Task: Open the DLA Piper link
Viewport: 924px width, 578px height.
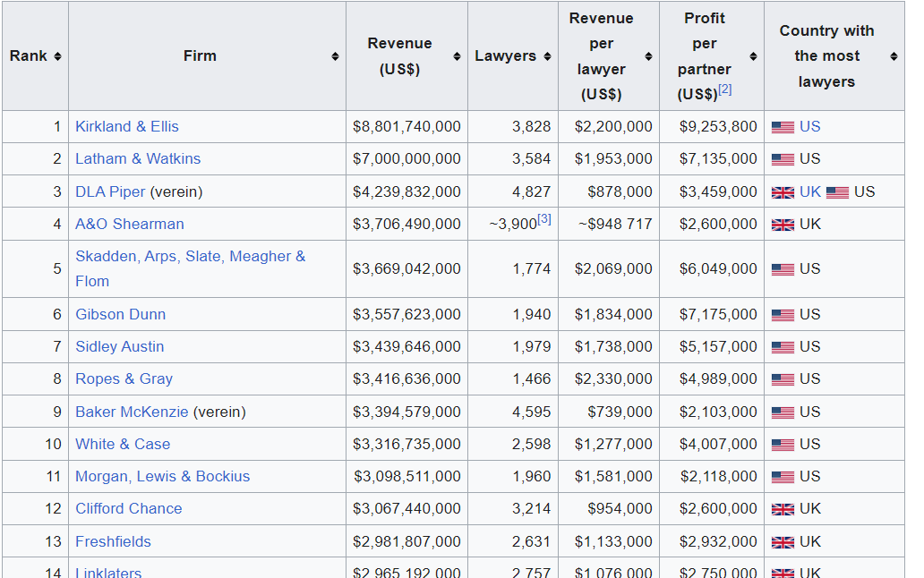Action: 110,191
